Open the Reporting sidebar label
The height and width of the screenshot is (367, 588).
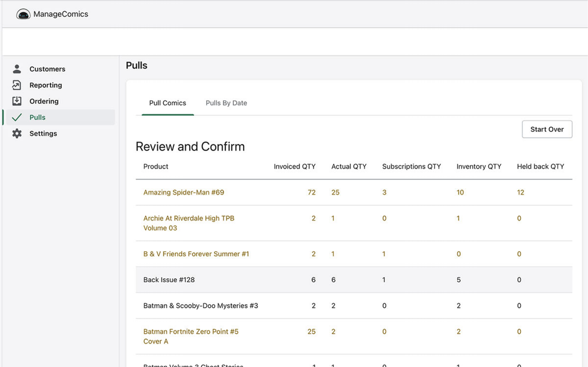[46, 85]
